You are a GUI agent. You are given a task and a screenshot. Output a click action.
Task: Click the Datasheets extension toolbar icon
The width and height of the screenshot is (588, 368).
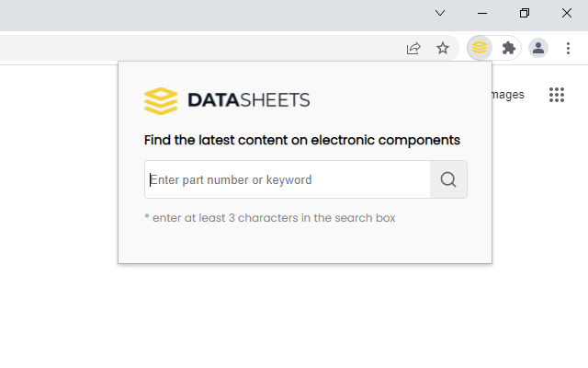click(480, 48)
